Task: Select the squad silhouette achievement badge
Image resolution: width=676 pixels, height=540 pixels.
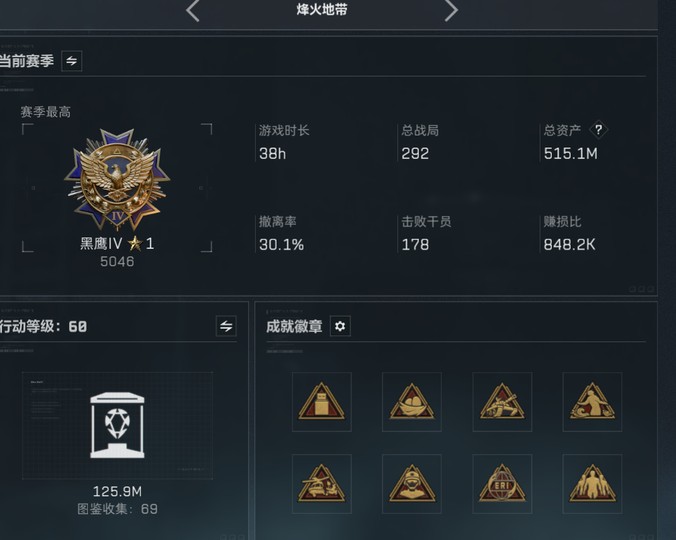Action: (592, 484)
